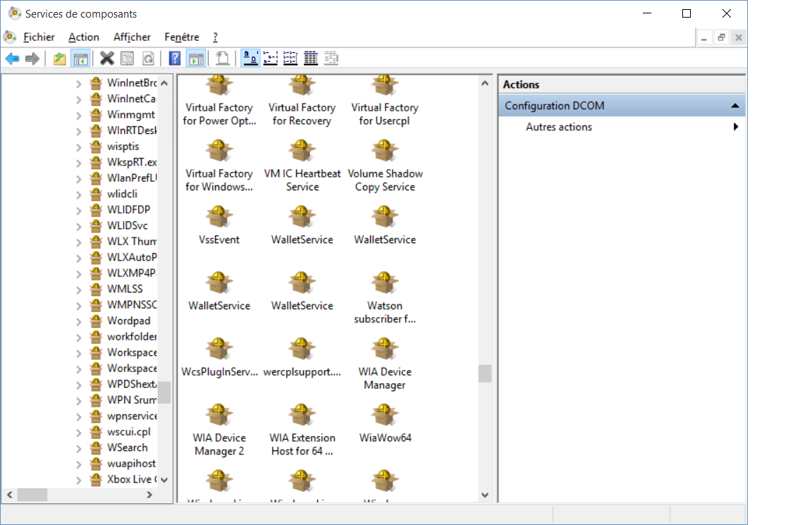This screenshot has height=525, width=812.
Task: Click tree pane scroll left arrow
Action: (x=9, y=495)
